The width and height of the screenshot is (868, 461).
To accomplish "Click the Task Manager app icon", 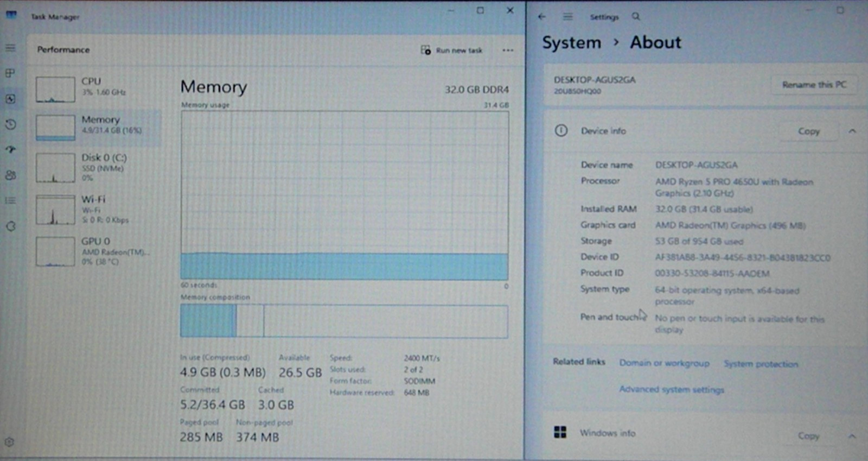I will [11, 15].
